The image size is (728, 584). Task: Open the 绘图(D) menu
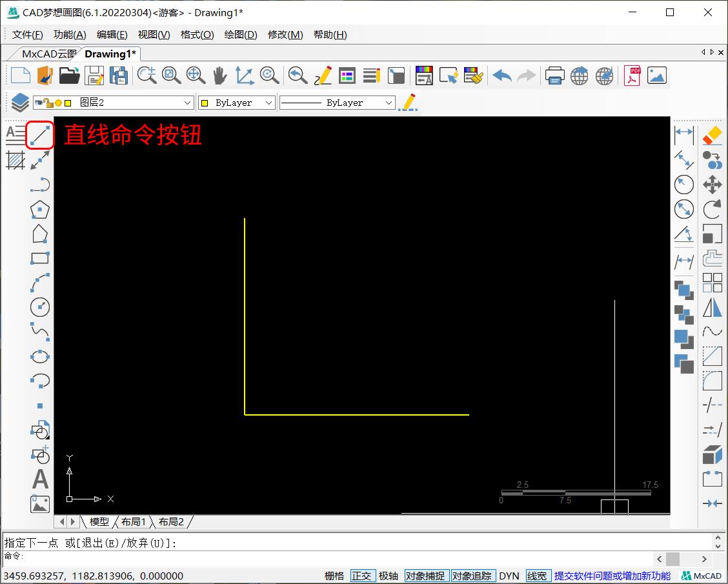click(241, 35)
